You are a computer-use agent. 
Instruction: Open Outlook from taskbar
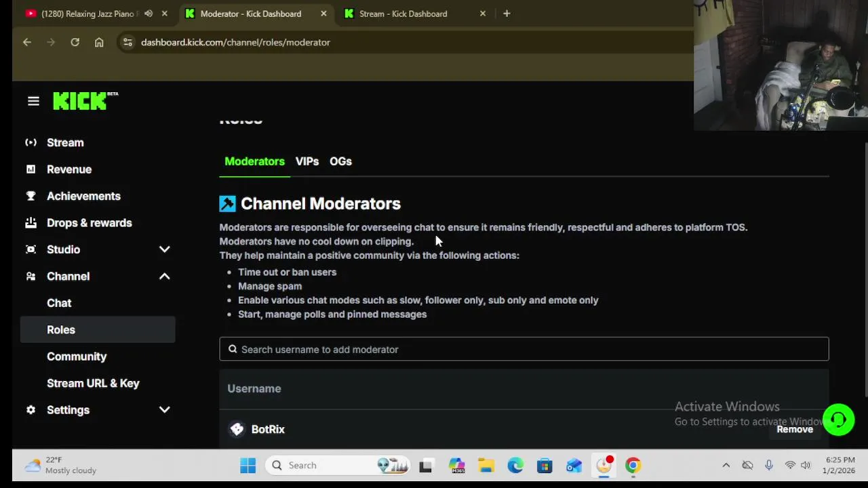tap(574, 465)
